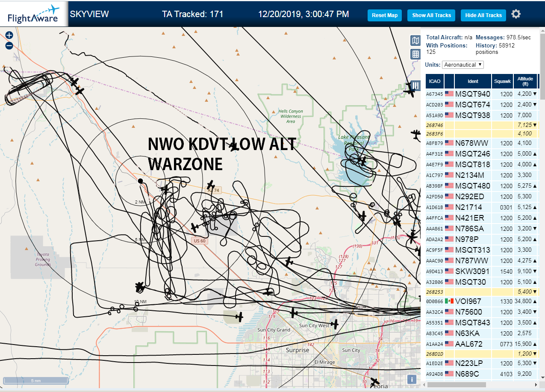Select the aircraft over the 'LOW ALT' text
This screenshot has height=392, width=545.
tap(233, 147)
